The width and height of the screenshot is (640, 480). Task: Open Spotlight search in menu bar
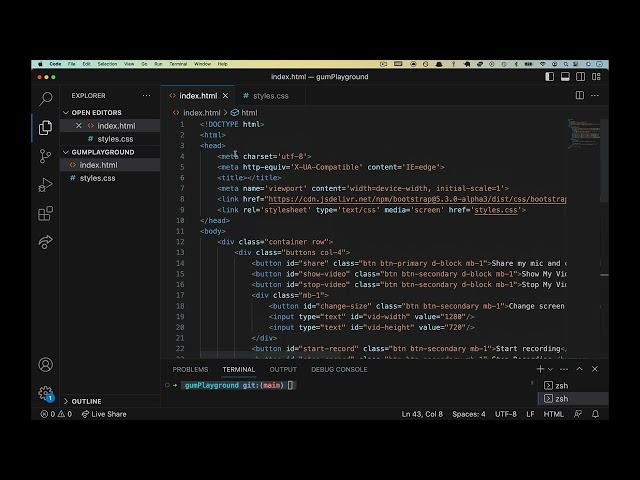(566, 64)
